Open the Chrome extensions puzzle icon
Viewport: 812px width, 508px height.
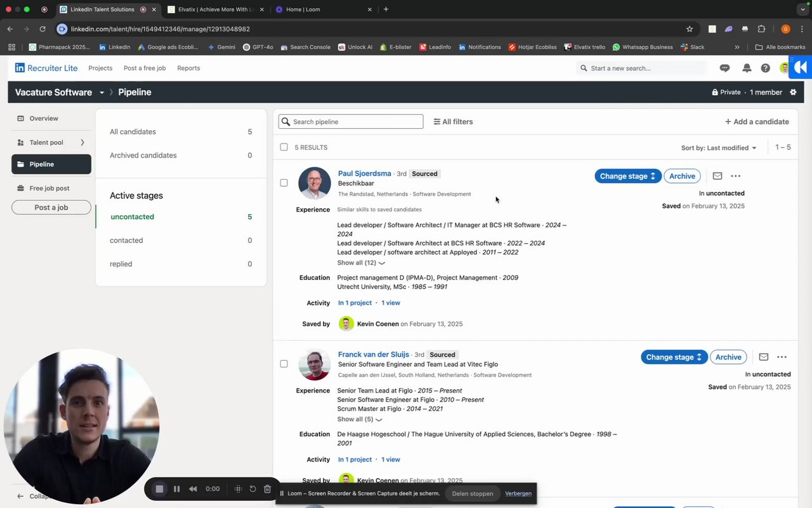point(762,29)
